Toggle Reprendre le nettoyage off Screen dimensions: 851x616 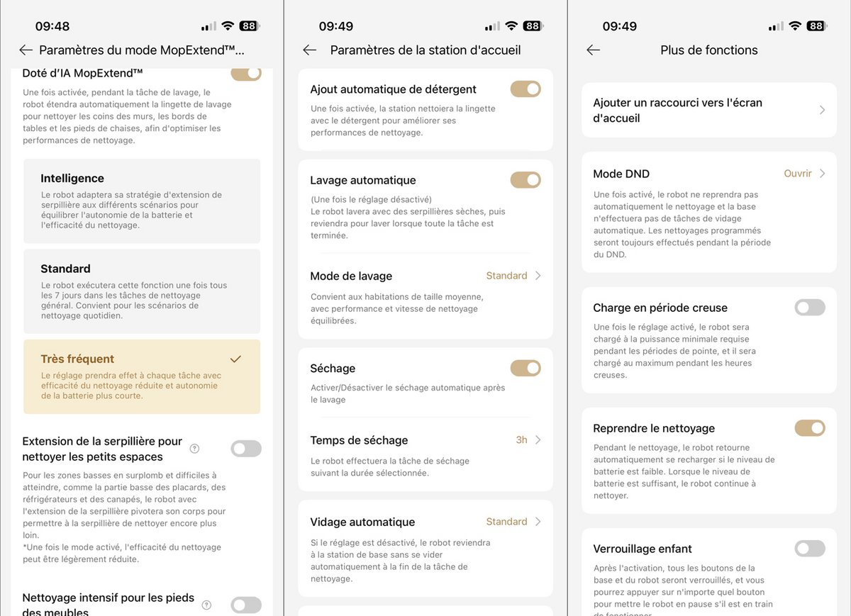(x=810, y=428)
